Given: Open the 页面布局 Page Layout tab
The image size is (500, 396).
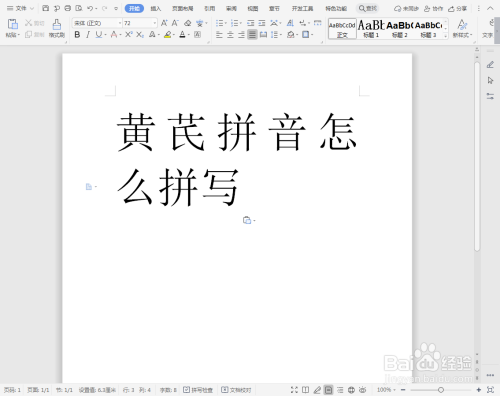Looking at the screenshot, I should coord(183,8).
